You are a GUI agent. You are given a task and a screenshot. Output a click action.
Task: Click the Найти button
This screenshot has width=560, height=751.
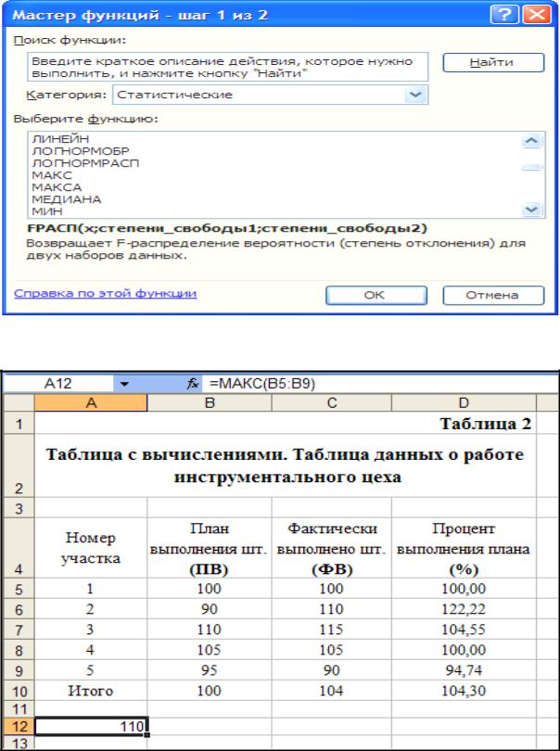click(493, 62)
